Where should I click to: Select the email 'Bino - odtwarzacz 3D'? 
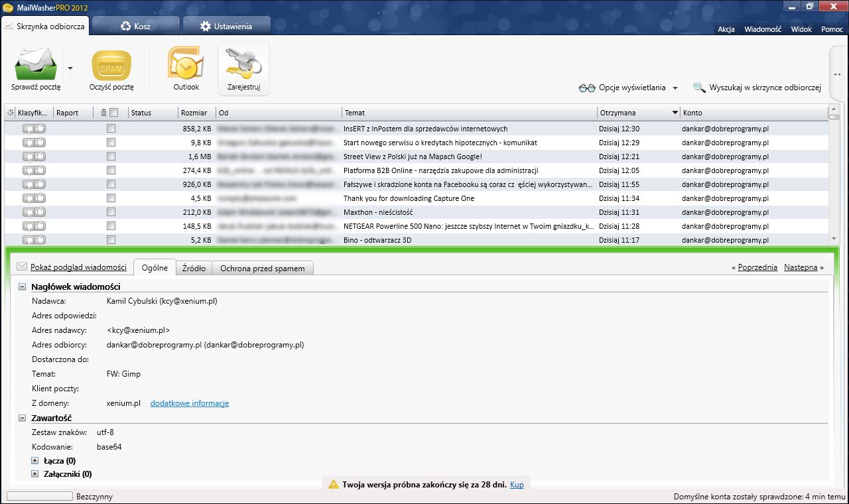pyautogui.click(x=416, y=239)
